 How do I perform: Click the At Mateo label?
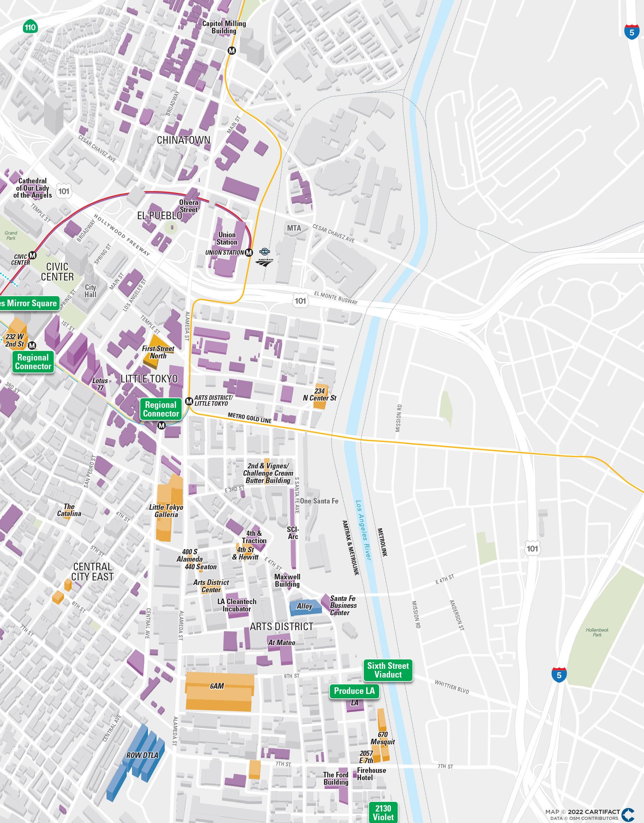click(282, 642)
